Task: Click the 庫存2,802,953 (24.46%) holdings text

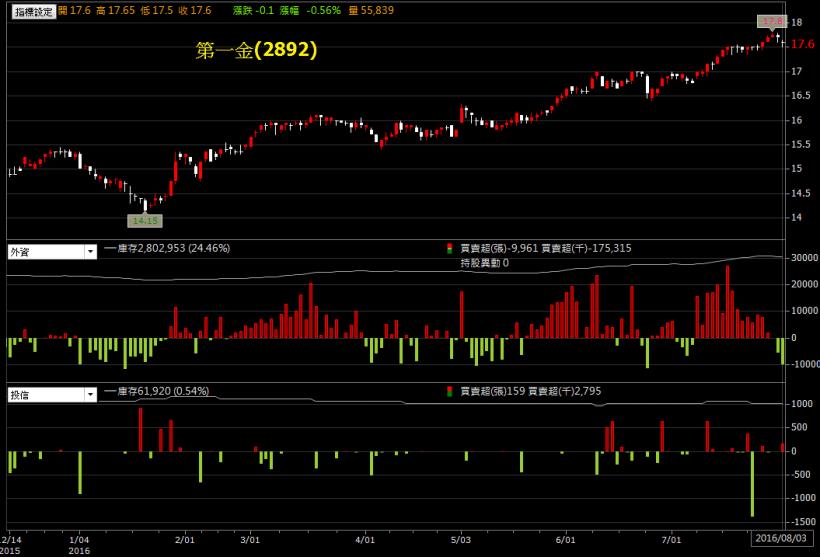Action: 173,248
